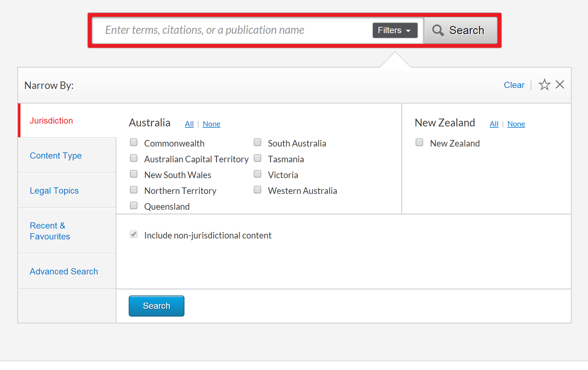Enable the Victoria jurisdiction checkbox
Screen dimensions: 588x370
click(257, 174)
